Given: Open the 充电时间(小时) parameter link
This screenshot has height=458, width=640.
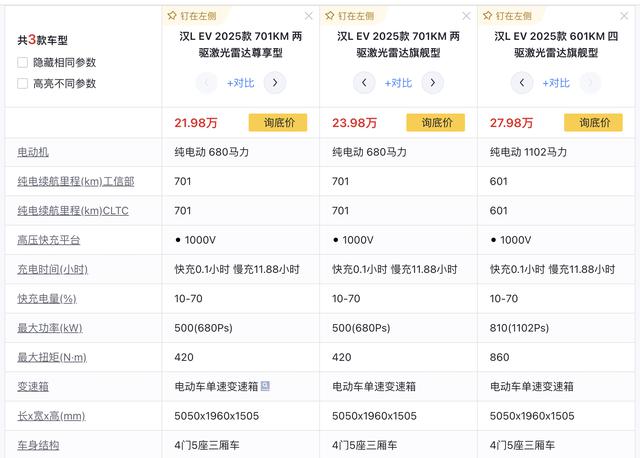Looking at the screenshot, I should pos(52,269).
